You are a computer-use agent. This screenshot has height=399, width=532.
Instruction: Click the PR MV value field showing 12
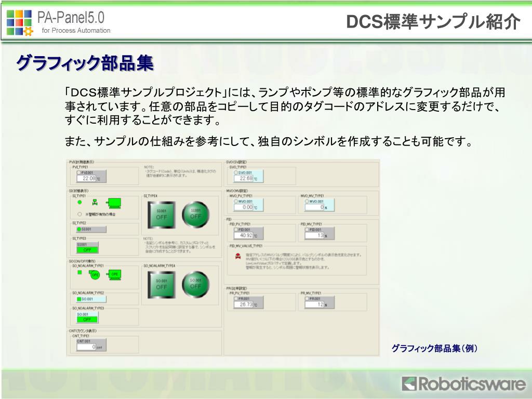315,304
